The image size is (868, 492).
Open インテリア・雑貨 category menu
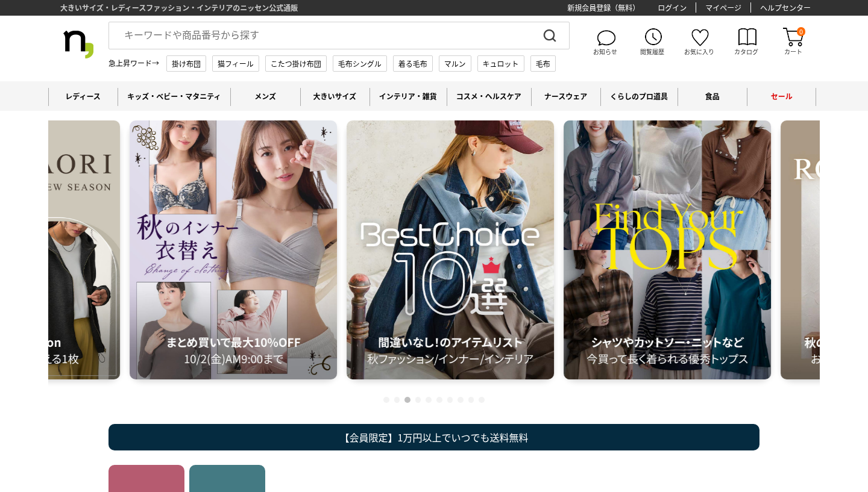(408, 96)
